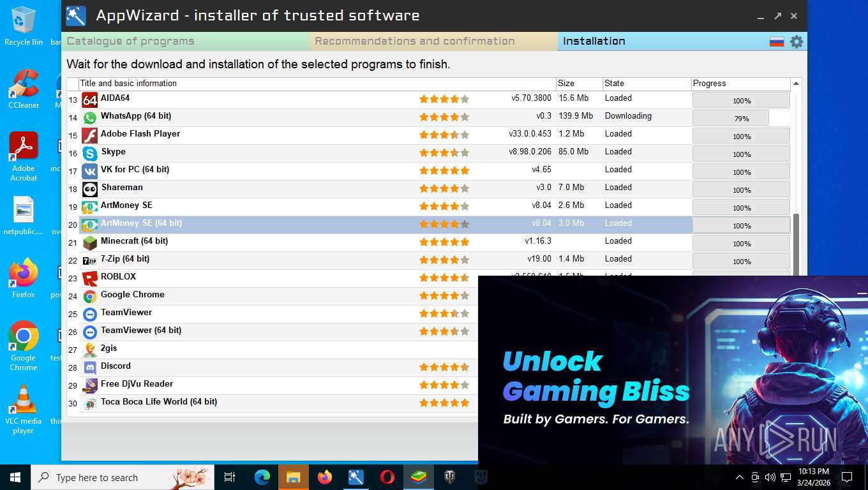Viewport: 868px width, 490px height.
Task: Open the Recycle Bin on the desktop
Action: 24,27
